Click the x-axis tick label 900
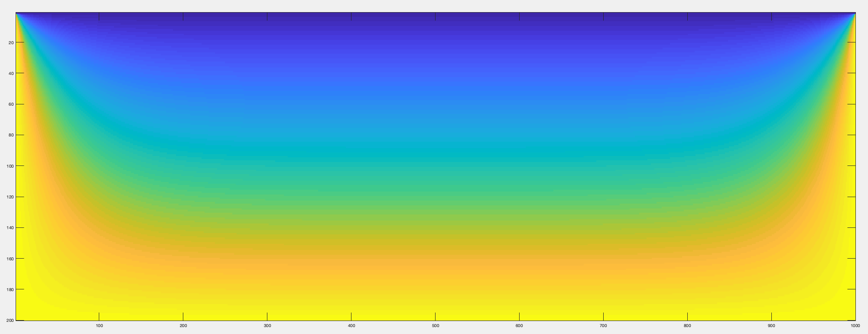This screenshot has width=868, height=334. click(772, 326)
